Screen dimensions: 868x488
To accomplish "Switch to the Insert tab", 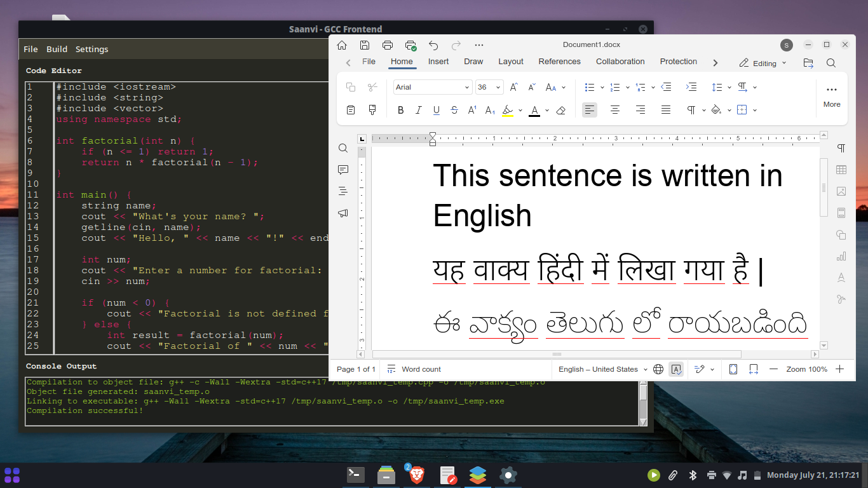I will [438, 62].
